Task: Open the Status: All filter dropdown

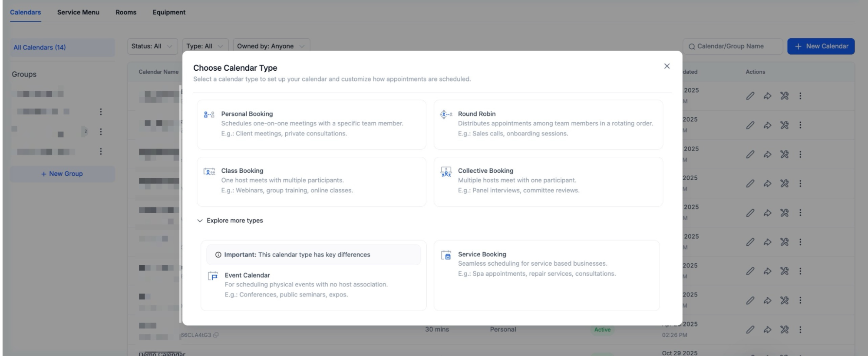Action: pyautogui.click(x=152, y=46)
